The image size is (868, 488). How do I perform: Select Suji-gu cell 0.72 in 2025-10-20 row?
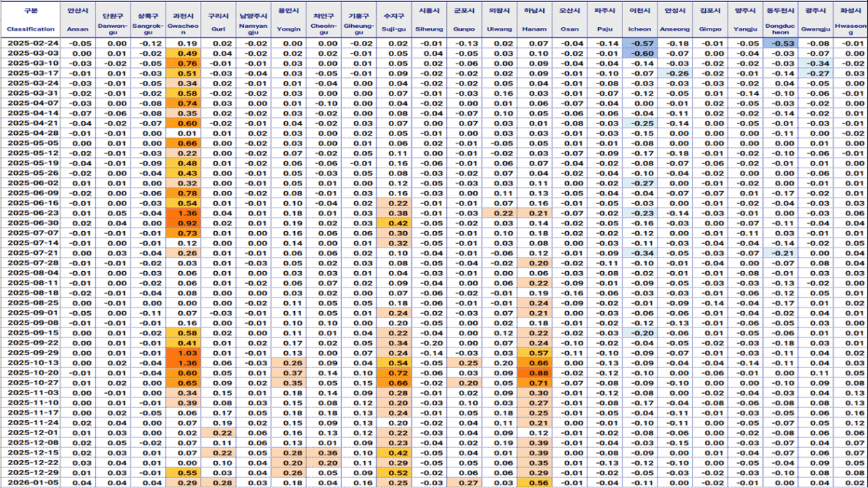[x=393, y=373]
